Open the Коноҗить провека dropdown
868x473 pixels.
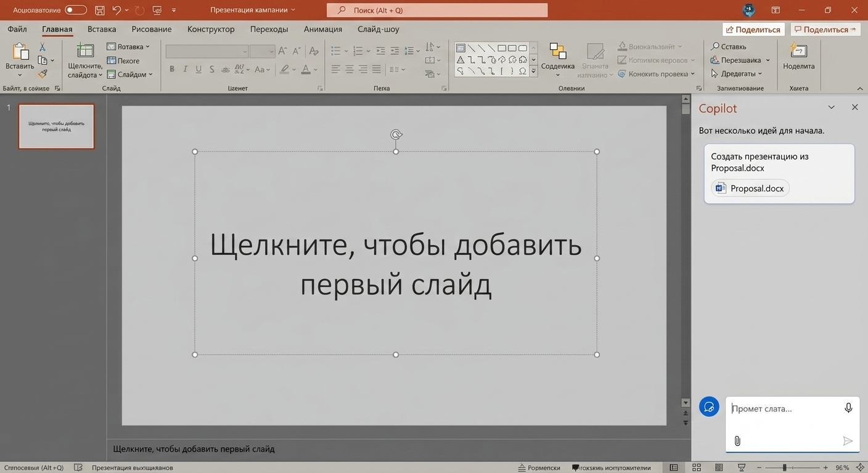tap(657, 74)
